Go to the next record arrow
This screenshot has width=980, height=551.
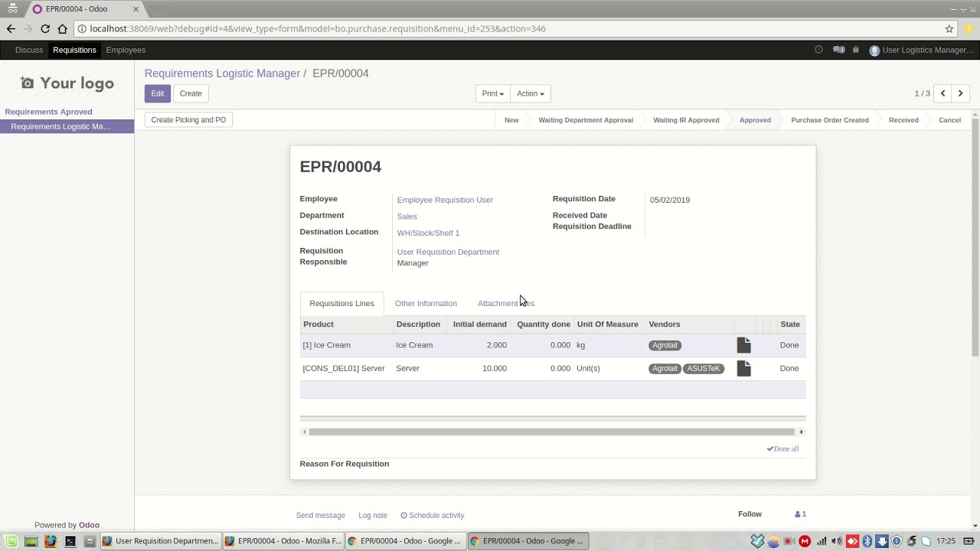point(961,93)
